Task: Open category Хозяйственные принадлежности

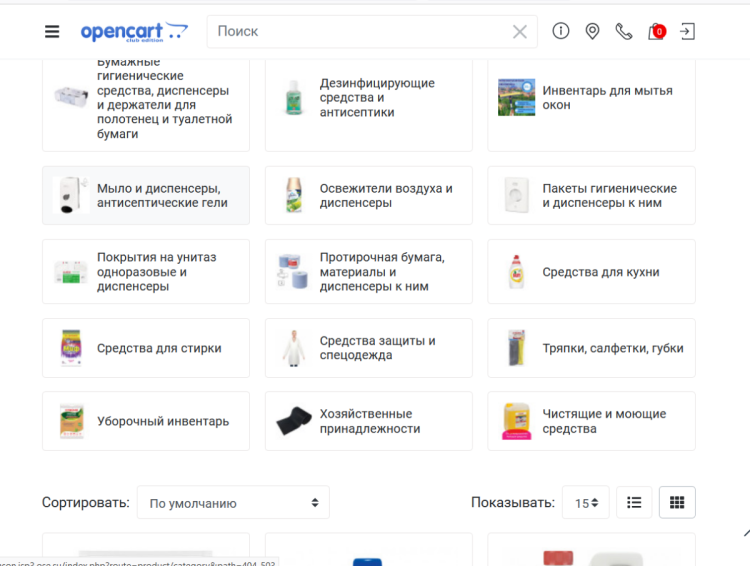Action: click(x=369, y=421)
